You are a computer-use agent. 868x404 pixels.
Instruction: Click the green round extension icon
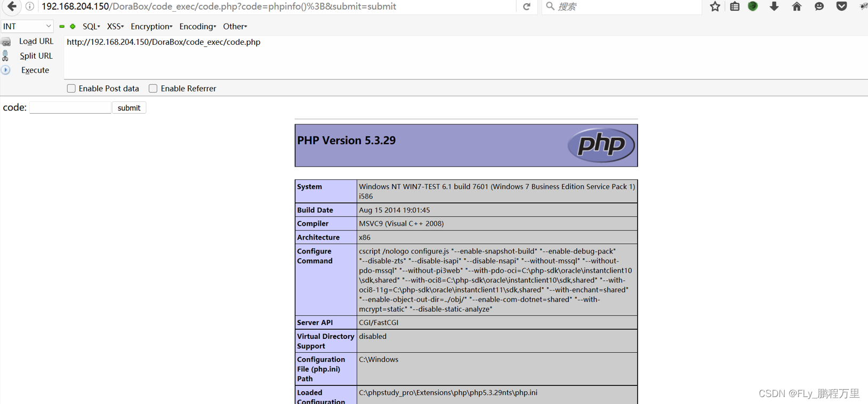coord(753,6)
